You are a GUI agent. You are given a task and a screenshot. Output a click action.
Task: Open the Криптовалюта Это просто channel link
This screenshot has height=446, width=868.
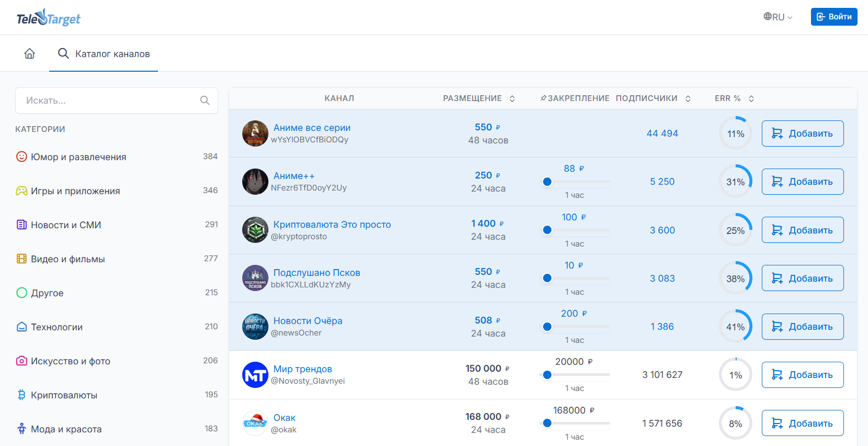point(332,224)
